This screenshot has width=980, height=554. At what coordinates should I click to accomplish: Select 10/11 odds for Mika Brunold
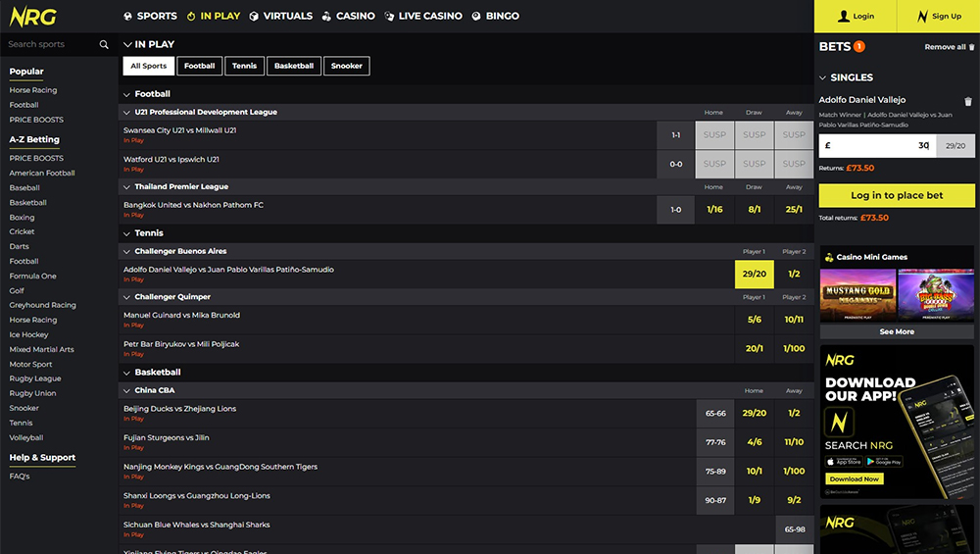point(795,320)
